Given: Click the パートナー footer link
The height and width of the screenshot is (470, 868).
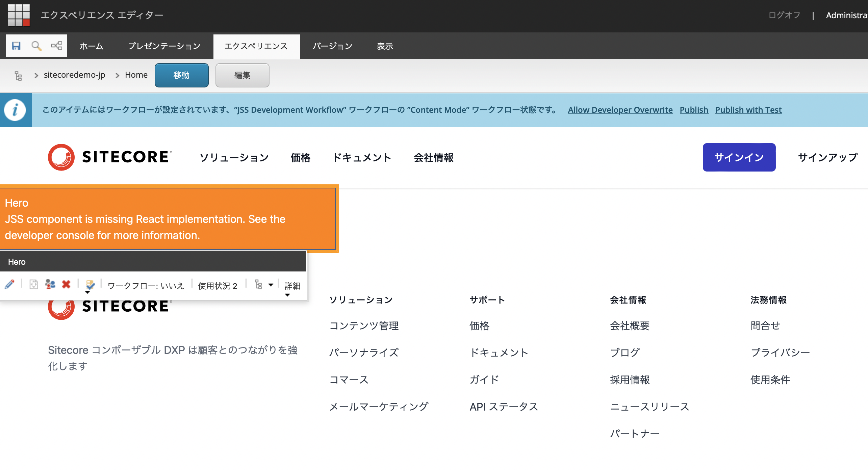Looking at the screenshot, I should coord(635,434).
